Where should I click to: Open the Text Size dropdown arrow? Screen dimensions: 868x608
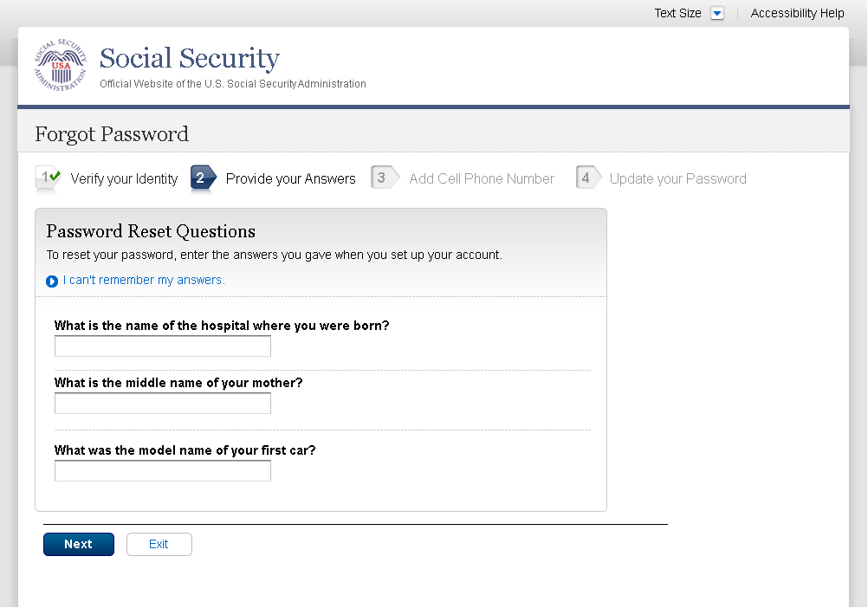coord(716,13)
